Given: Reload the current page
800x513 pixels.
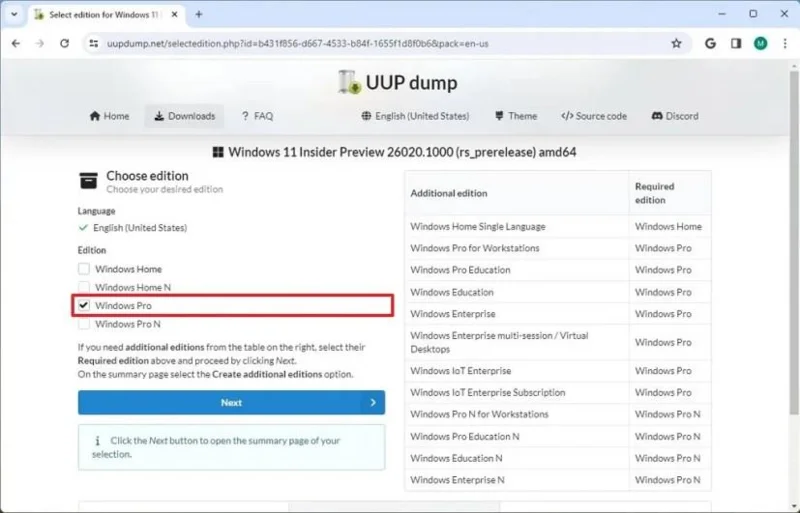Looking at the screenshot, I should [x=64, y=43].
